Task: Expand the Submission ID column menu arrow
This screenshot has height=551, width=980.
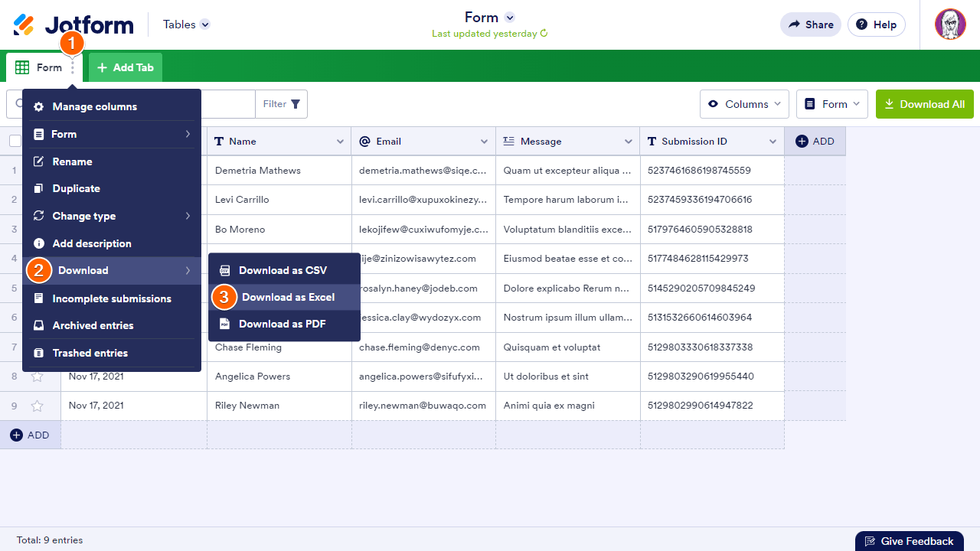Action: 773,142
